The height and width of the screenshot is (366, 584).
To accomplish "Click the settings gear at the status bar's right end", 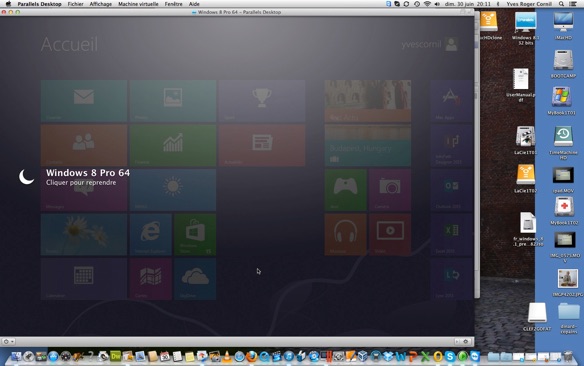I will [x=466, y=341].
